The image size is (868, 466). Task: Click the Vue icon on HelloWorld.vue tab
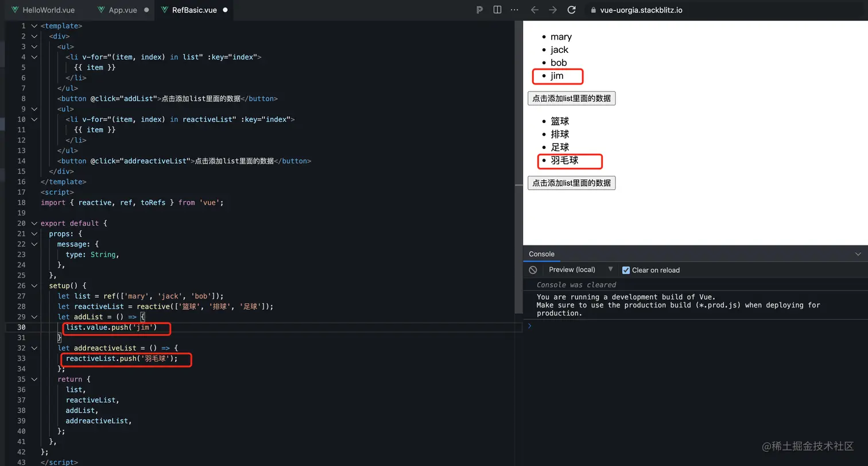click(x=15, y=10)
